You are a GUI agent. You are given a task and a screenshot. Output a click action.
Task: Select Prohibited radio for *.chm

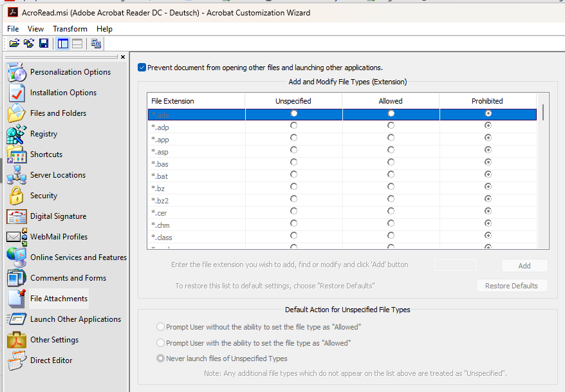[x=488, y=223]
